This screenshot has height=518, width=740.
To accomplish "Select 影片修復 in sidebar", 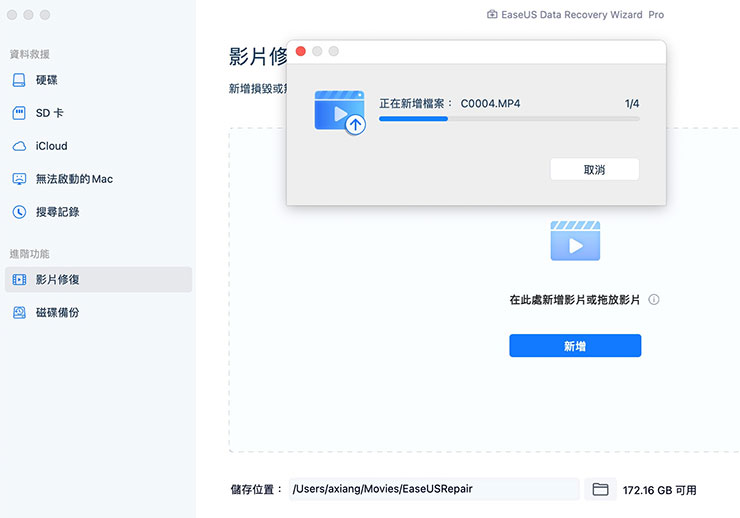I will 98,280.
